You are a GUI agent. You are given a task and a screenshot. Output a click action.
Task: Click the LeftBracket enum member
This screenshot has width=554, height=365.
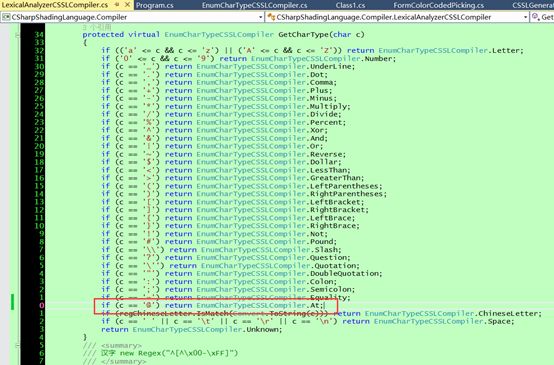coord(335,202)
